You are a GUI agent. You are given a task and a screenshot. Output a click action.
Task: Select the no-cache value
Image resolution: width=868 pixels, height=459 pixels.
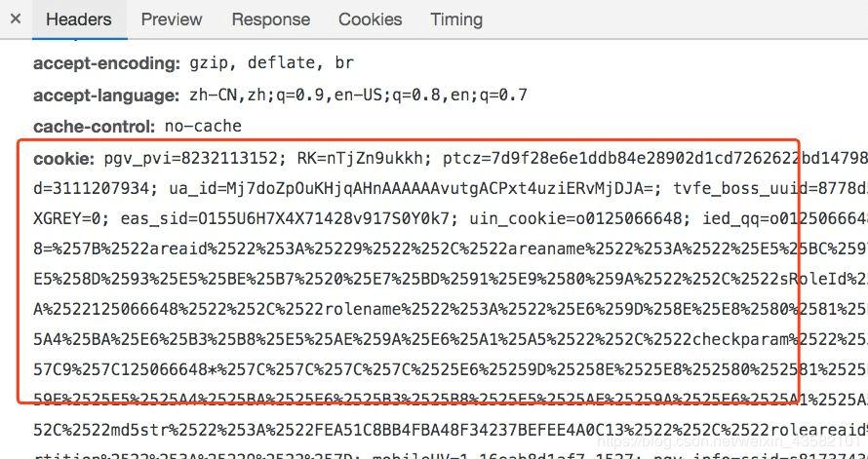click(203, 127)
